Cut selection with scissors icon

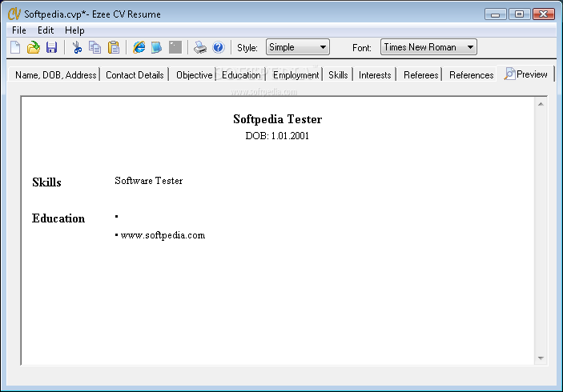(x=77, y=47)
